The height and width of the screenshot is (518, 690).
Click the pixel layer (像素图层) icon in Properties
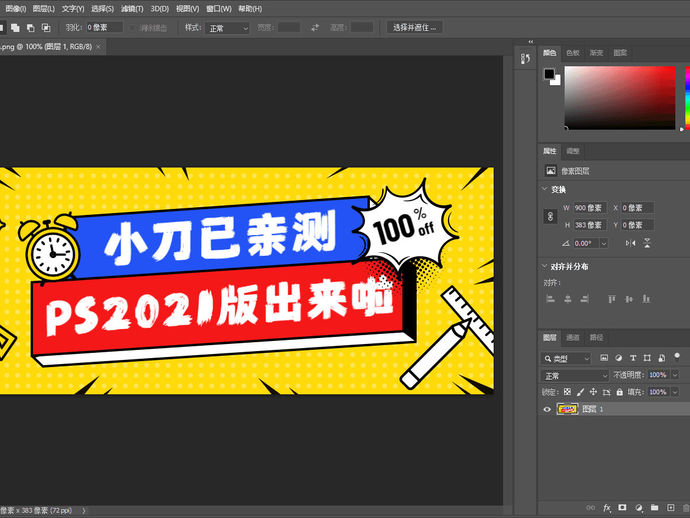[x=551, y=170]
